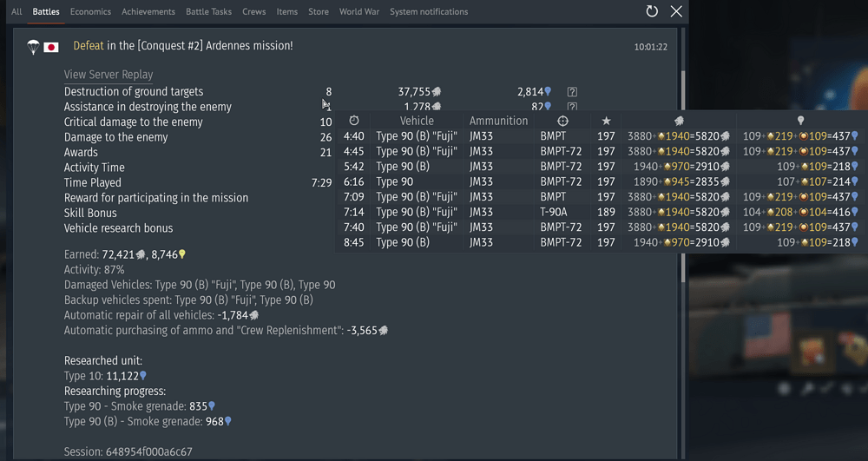Select the 7:09 BMPT kill row
Viewport: 868px width, 461px height.
[x=601, y=197]
